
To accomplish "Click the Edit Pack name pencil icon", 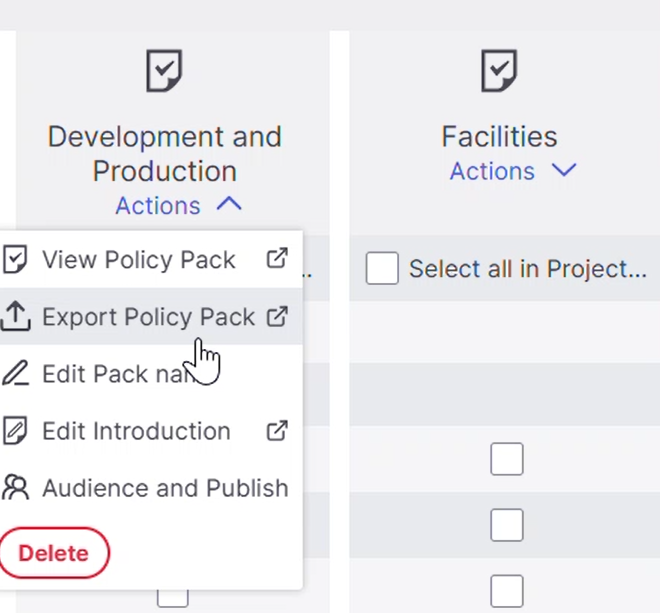I will tap(15, 374).
